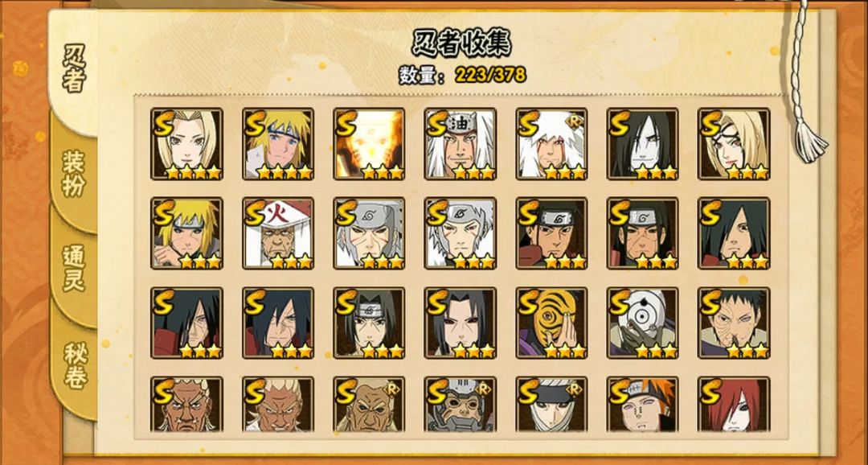Select the gray armored masked ninja portrait
Image resolution: width=868 pixels, height=465 pixels.
click(461, 405)
